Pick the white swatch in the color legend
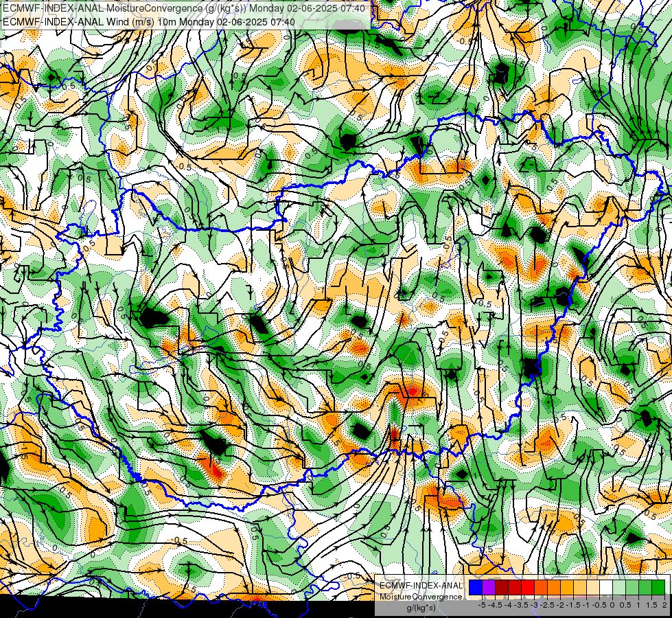672x618 pixels. point(606,587)
